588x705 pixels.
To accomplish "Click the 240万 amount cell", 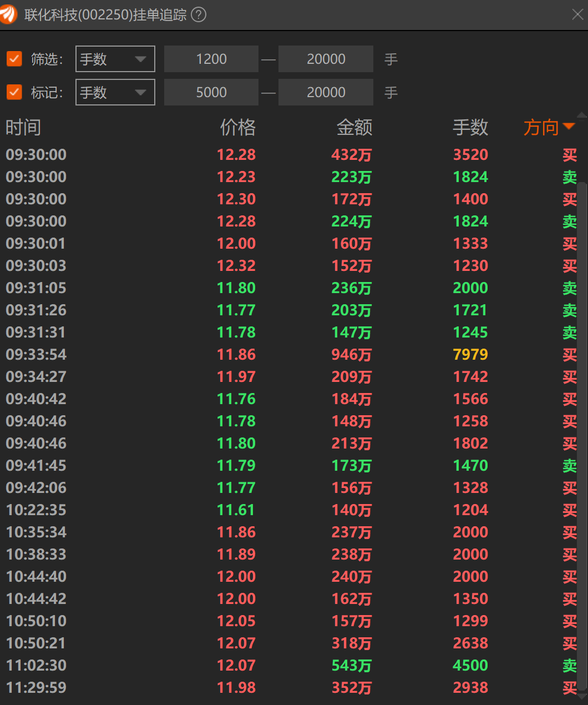I will [x=352, y=576].
